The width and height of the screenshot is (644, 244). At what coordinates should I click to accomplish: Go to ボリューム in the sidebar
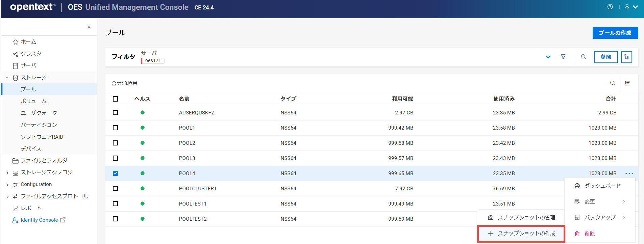pos(33,101)
